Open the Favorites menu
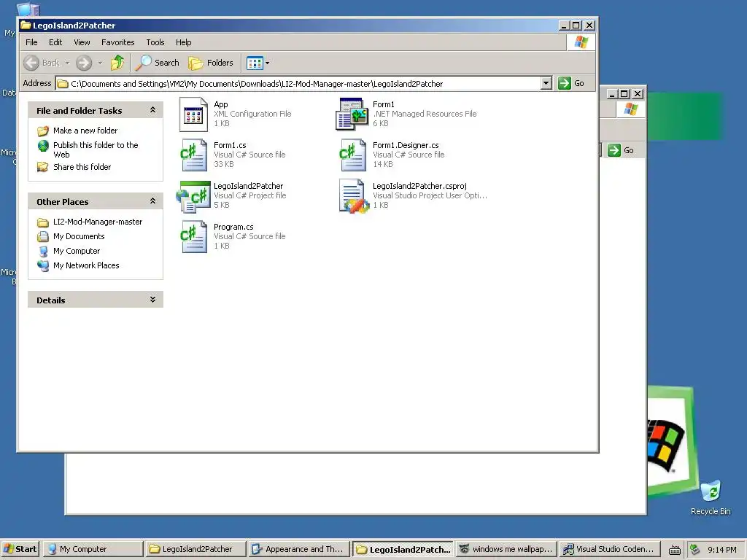Image resolution: width=747 pixels, height=560 pixels. pos(117,42)
